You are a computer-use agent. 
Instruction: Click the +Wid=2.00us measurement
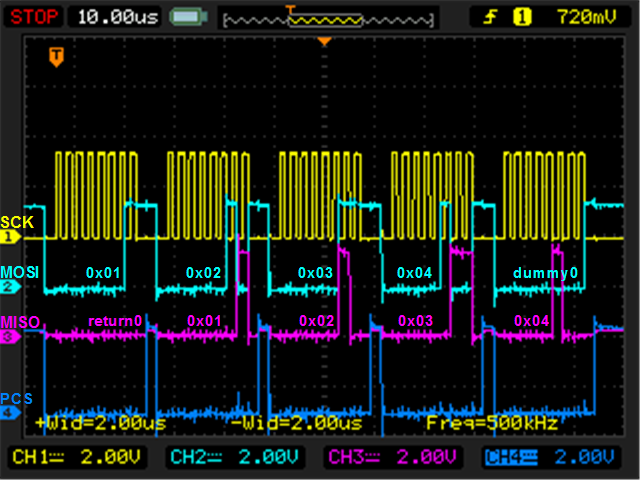tap(101, 423)
